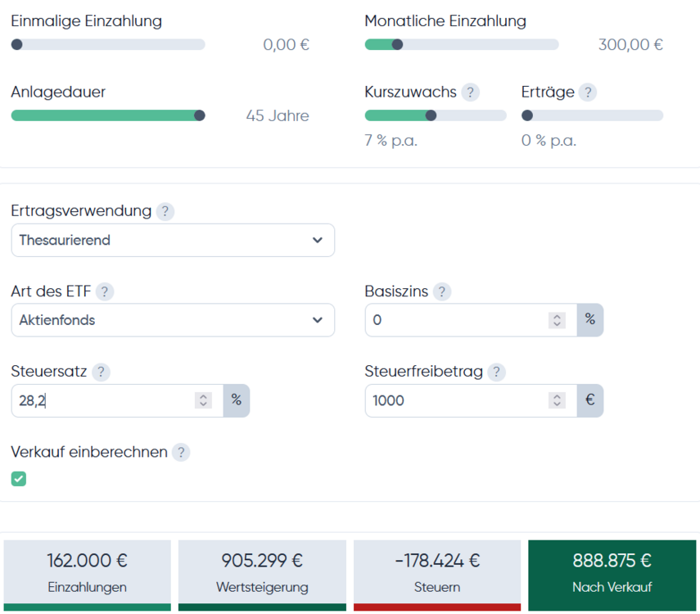Click the Steuern result tile
This screenshot has width=700, height=614.
(x=437, y=573)
